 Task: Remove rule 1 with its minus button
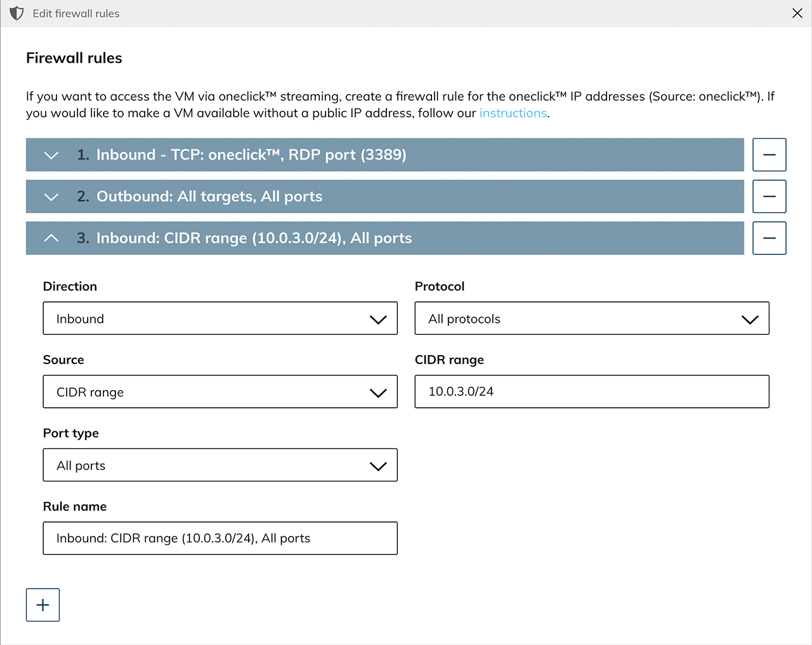769,155
